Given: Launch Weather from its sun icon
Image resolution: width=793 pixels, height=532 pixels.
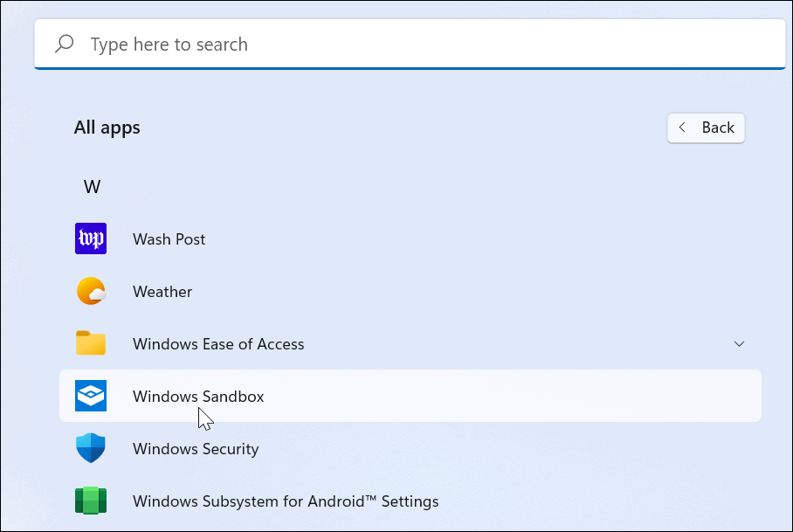Looking at the screenshot, I should point(91,291).
